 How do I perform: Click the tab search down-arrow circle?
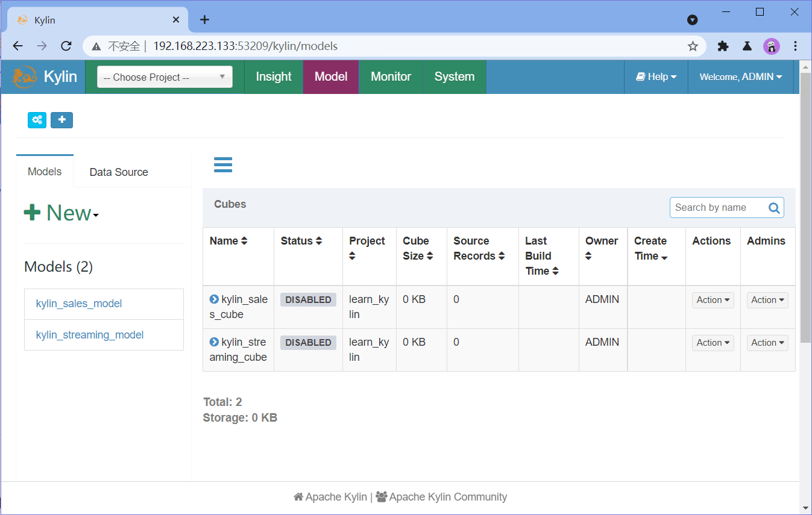[693, 20]
